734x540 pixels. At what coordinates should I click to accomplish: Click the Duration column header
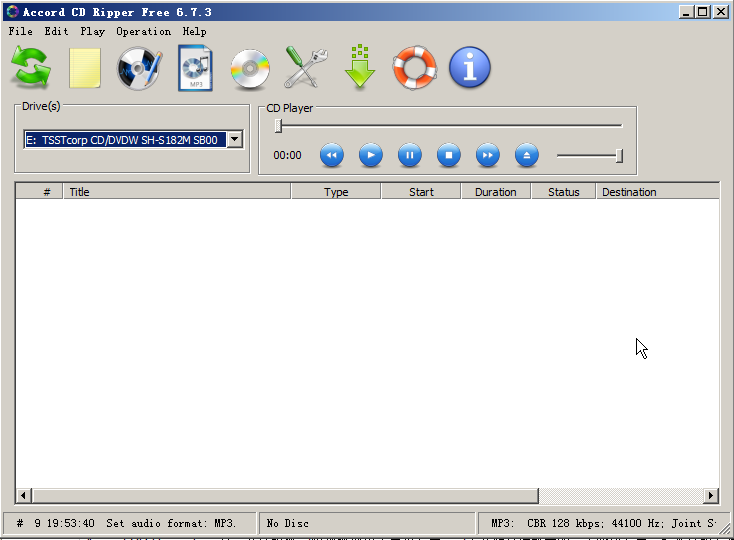coord(496,192)
